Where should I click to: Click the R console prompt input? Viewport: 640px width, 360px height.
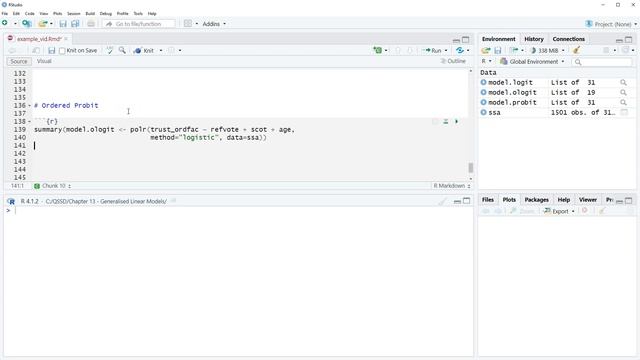[x=241, y=211]
